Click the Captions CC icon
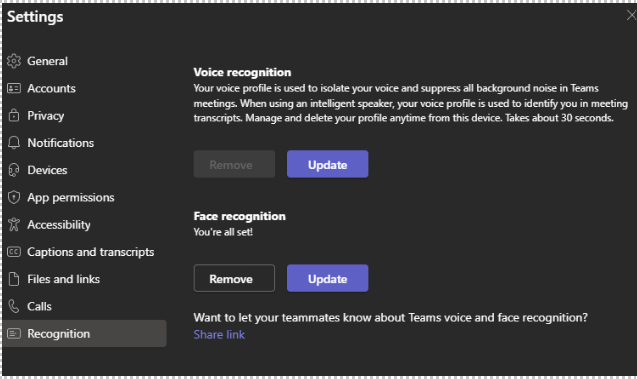This screenshot has height=379, width=637. pyautogui.click(x=14, y=252)
